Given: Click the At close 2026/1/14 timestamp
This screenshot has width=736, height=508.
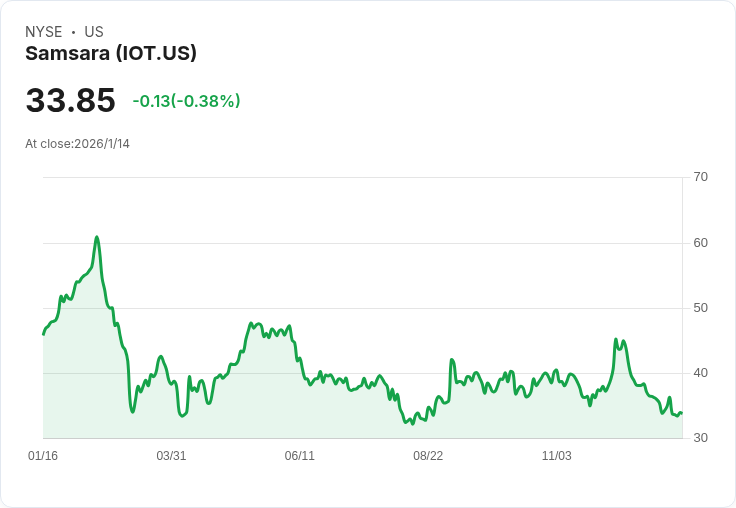Looking at the screenshot, I should click(77, 144).
